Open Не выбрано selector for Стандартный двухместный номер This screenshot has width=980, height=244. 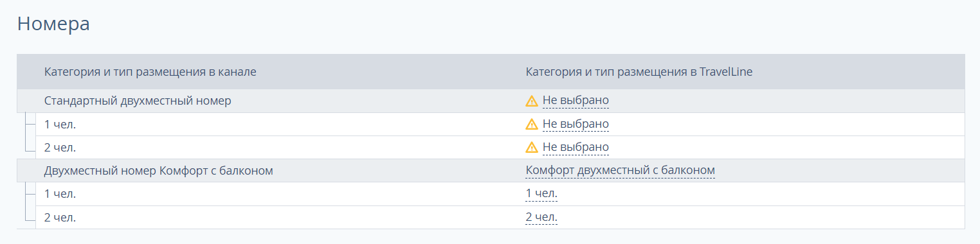(576, 101)
